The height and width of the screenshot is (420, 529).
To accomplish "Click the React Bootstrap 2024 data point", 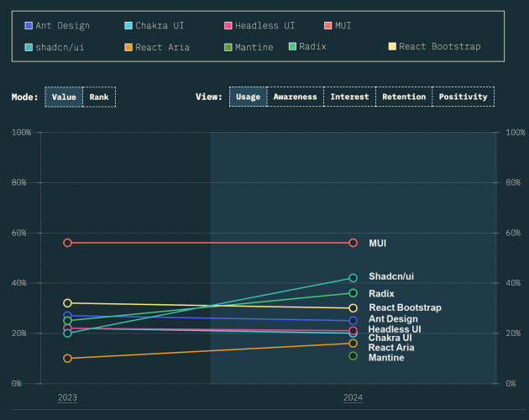I will coord(354,308).
